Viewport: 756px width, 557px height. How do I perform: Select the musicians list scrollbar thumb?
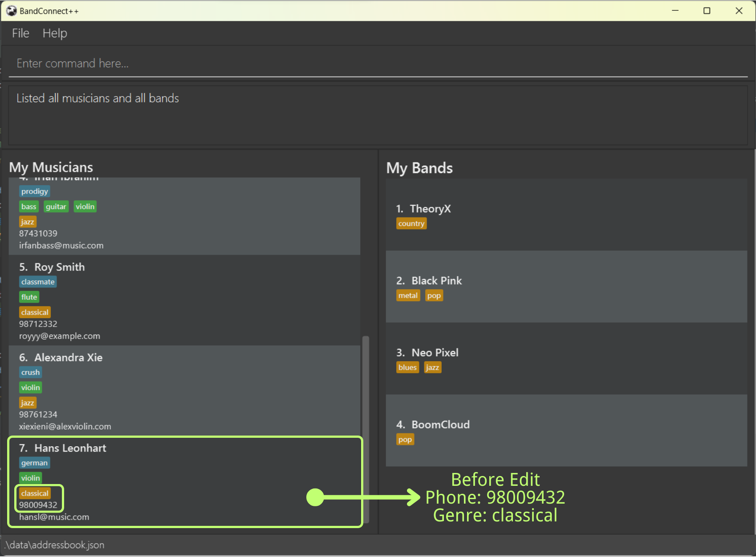point(366,429)
